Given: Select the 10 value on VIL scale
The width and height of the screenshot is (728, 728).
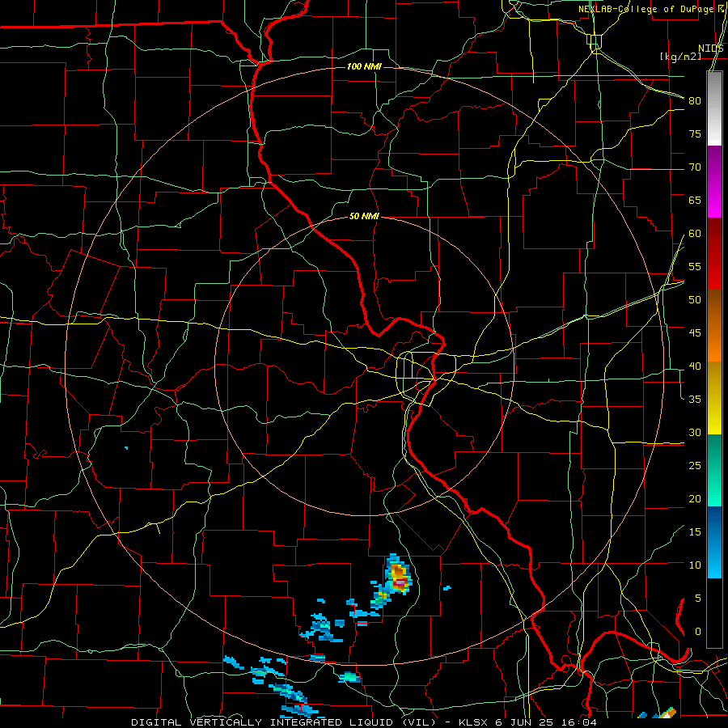Looking at the screenshot, I should click(x=695, y=565).
